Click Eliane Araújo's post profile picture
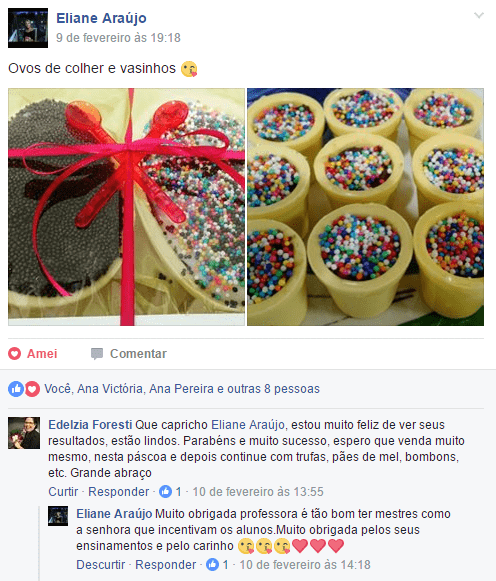496x581 pixels. point(28,28)
